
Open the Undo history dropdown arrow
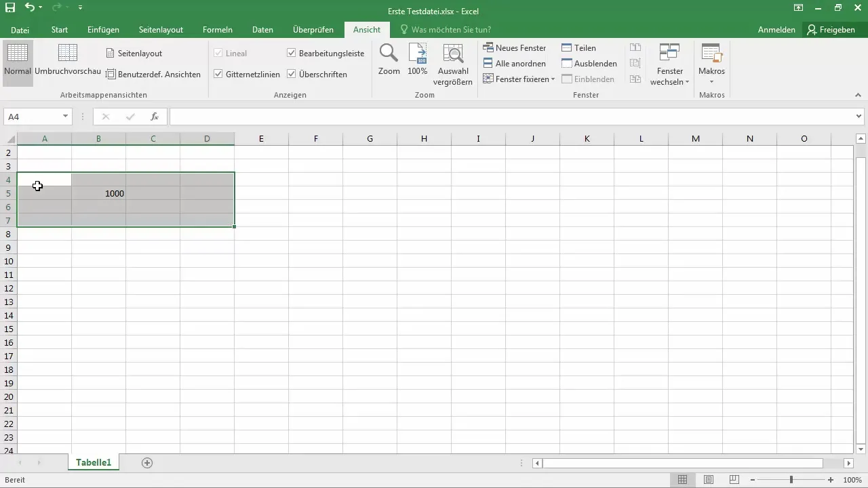(41, 7)
